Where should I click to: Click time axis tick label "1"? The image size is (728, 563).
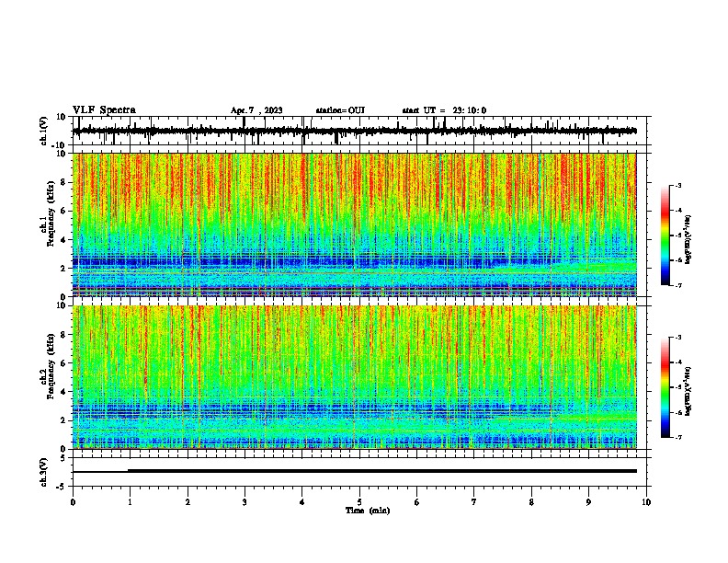pyautogui.click(x=130, y=502)
